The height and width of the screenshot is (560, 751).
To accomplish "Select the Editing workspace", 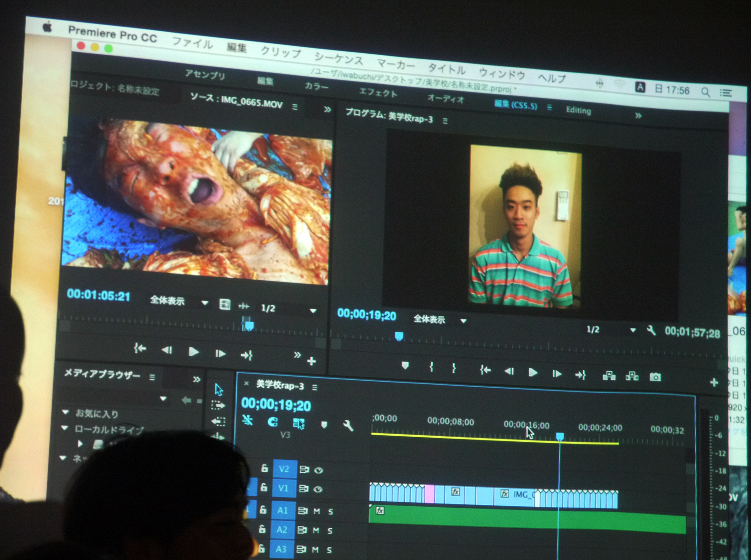I will [579, 110].
